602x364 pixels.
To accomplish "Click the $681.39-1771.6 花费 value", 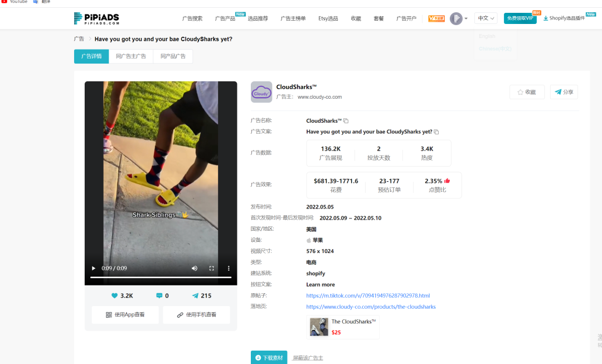I will point(336,181).
